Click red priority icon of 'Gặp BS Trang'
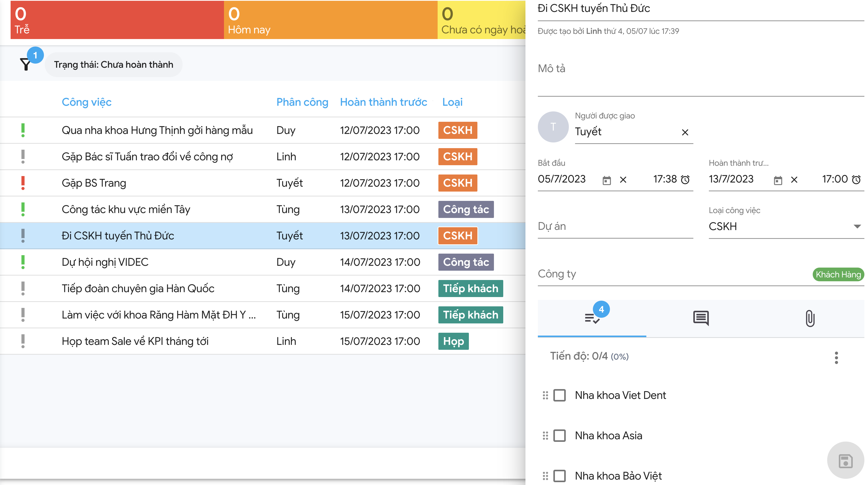Screen dimensions: 868x485 23,183
